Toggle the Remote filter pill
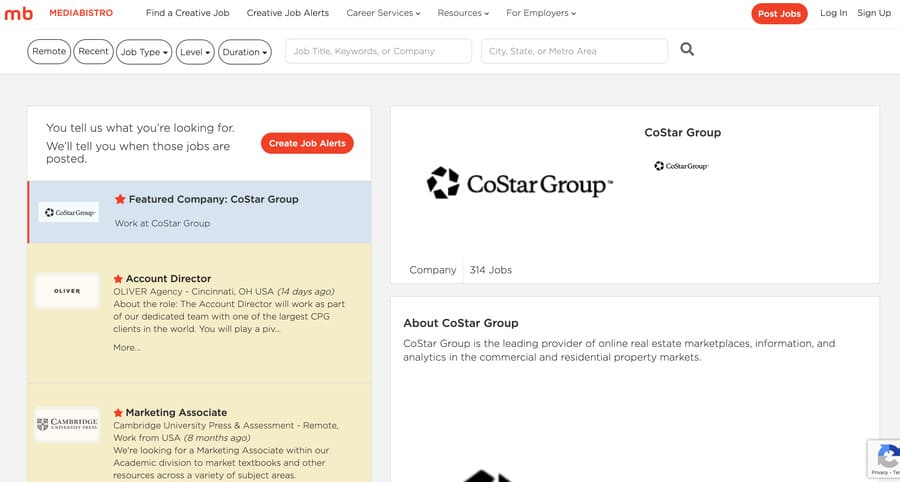The width and height of the screenshot is (900, 482). pos(49,51)
